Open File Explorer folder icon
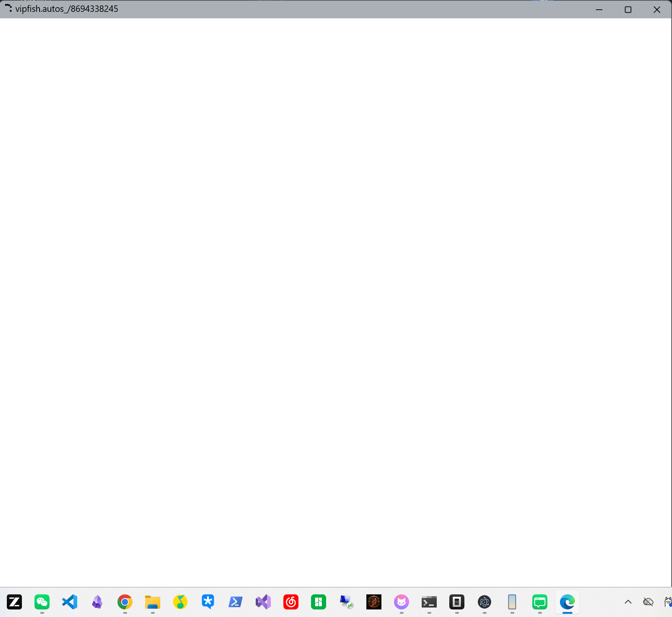Image resolution: width=672 pixels, height=617 pixels. click(x=153, y=602)
